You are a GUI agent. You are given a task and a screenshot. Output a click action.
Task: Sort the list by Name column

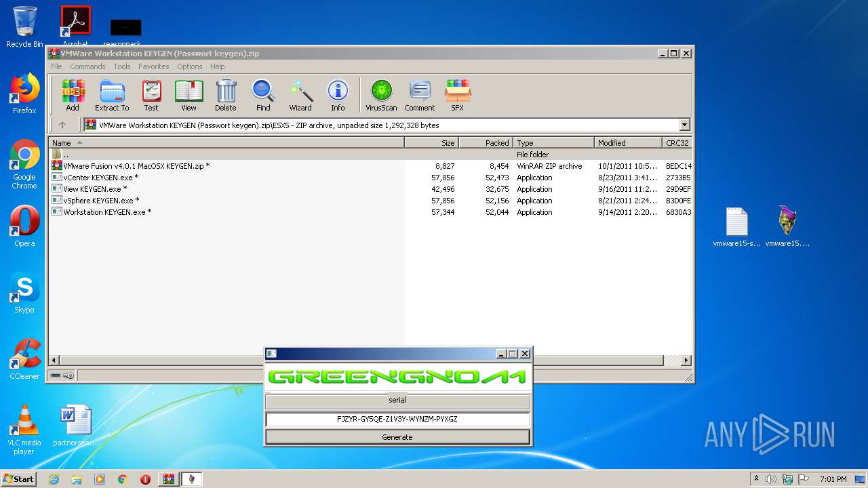(226, 143)
